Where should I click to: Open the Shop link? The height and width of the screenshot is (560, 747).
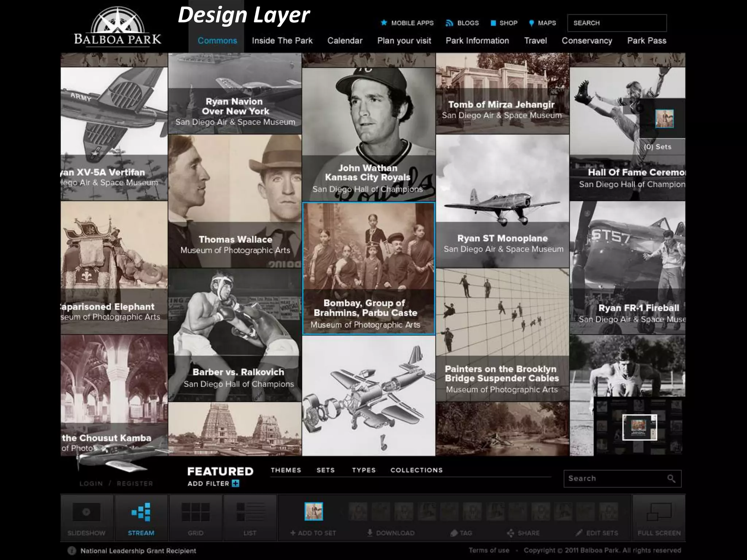pyautogui.click(x=504, y=23)
